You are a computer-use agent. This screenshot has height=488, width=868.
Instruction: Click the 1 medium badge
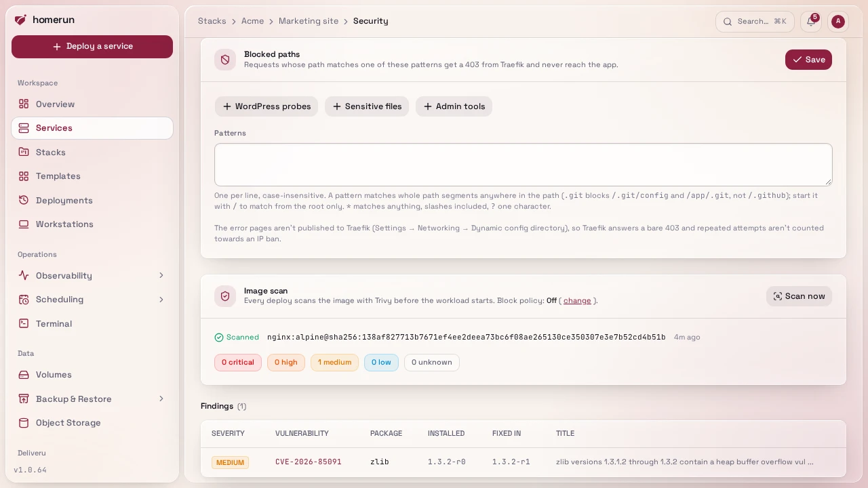point(334,363)
